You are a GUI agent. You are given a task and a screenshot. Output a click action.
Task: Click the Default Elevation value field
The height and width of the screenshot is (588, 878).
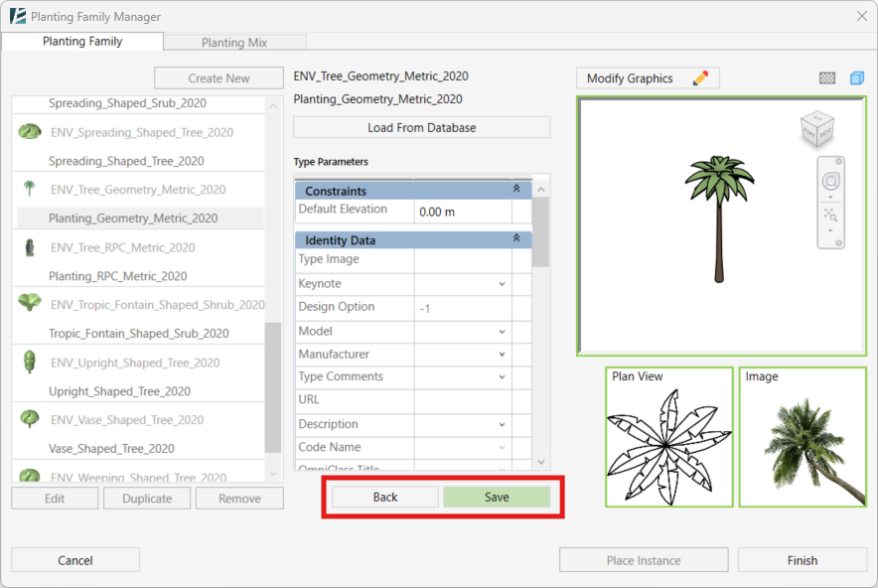462,212
